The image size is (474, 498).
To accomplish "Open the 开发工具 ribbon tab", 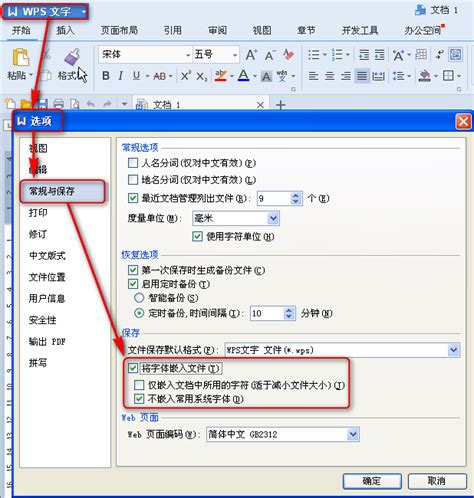I will pyautogui.click(x=360, y=31).
